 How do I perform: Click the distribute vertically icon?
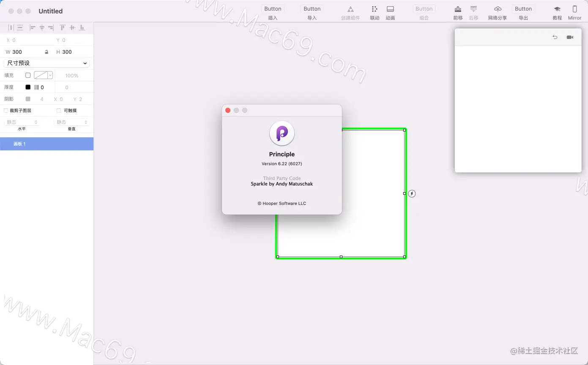tap(20, 27)
